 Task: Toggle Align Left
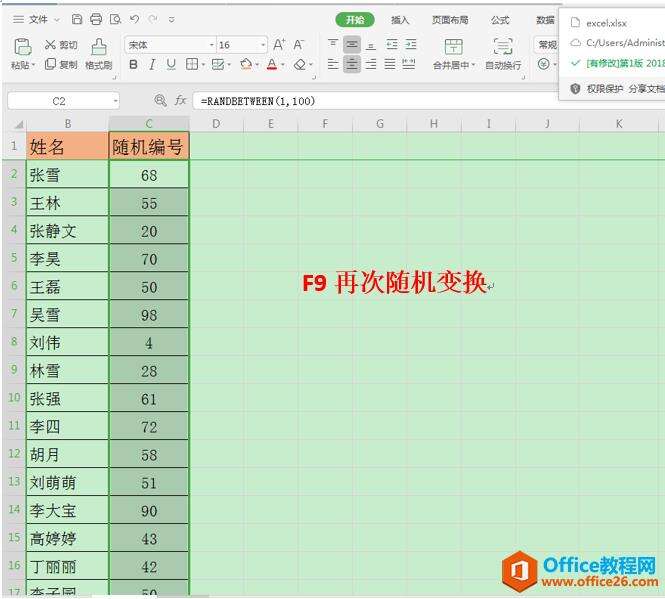click(x=333, y=64)
